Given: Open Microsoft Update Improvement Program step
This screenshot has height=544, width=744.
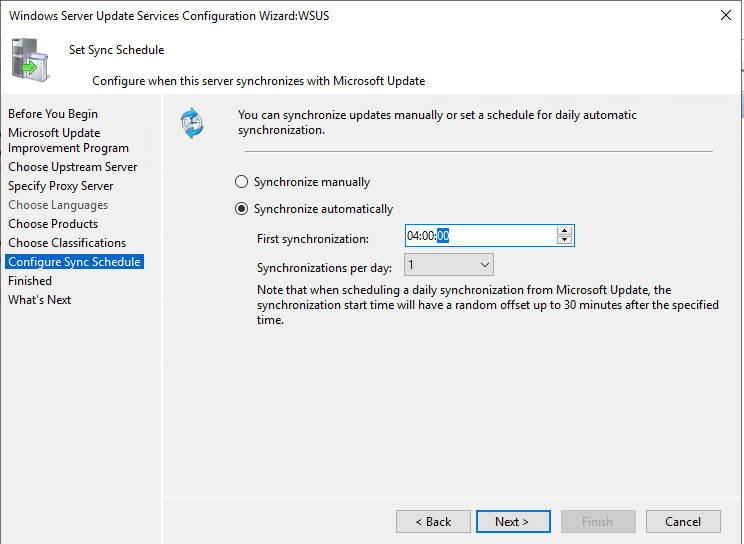Looking at the screenshot, I should pyautogui.click(x=68, y=140).
